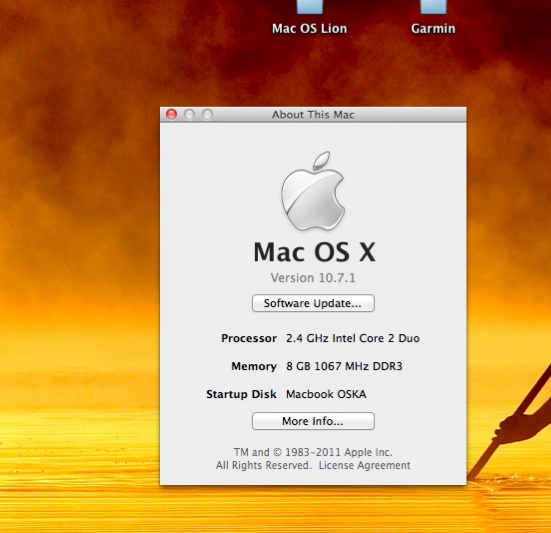The image size is (551, 533).
Task: Open More Info about this Mac
Action: point(313,421)
